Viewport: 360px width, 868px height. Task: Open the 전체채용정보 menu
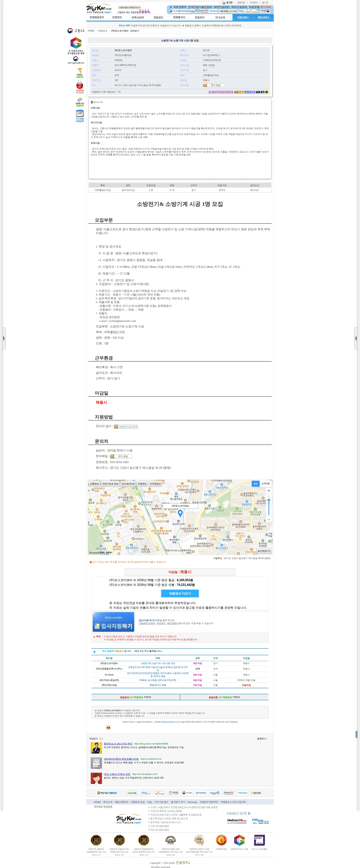tap(97, 17)
